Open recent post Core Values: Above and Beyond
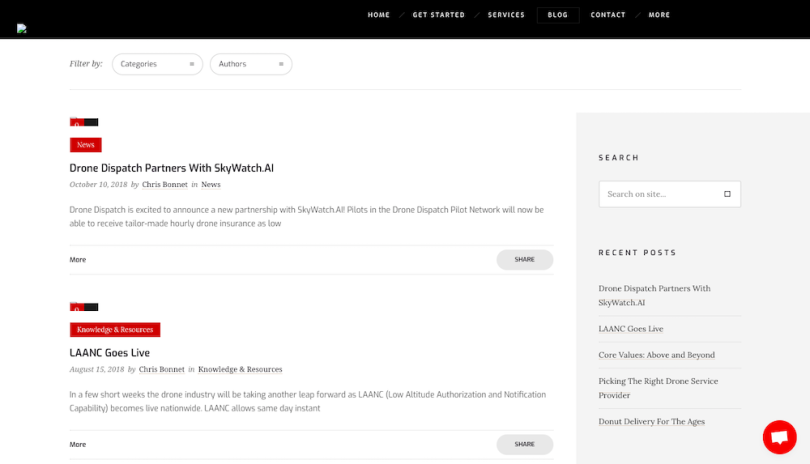The height and width of the screenshot is (464, 810). [x=657, y=355]
